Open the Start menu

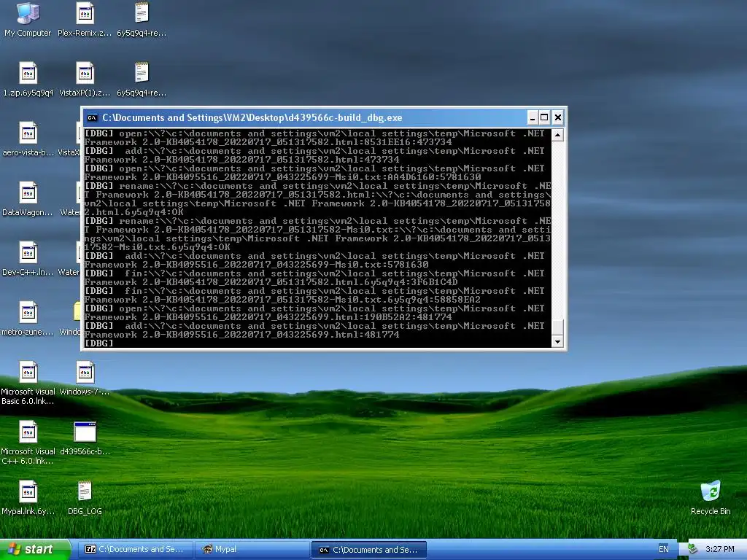[x=35, y=550]
